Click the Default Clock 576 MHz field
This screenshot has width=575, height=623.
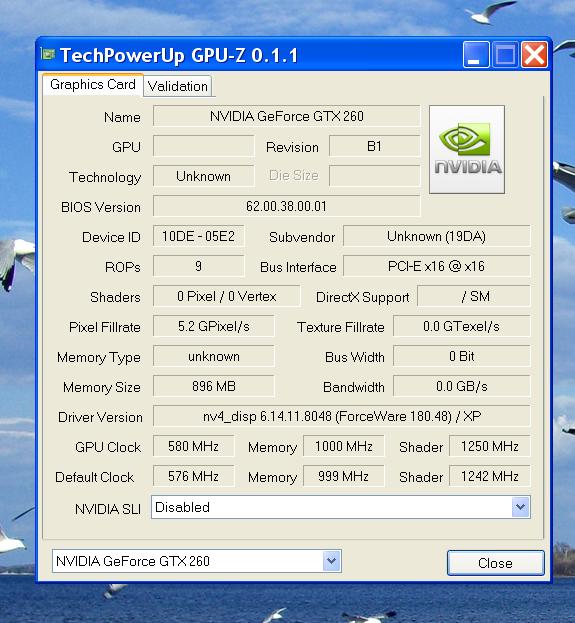[194, 476]
